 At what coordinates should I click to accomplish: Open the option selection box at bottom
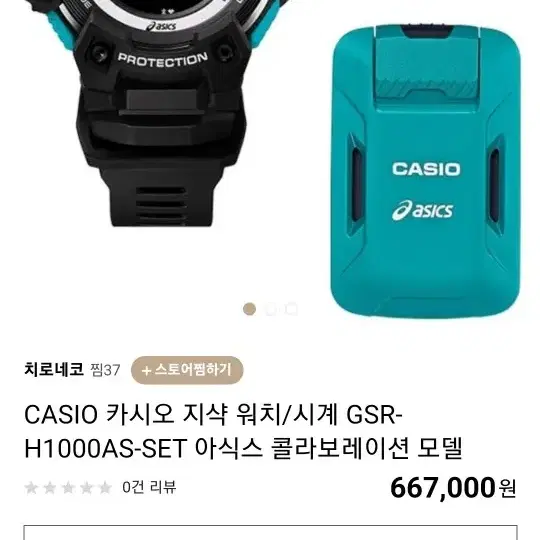coord(270,532)
